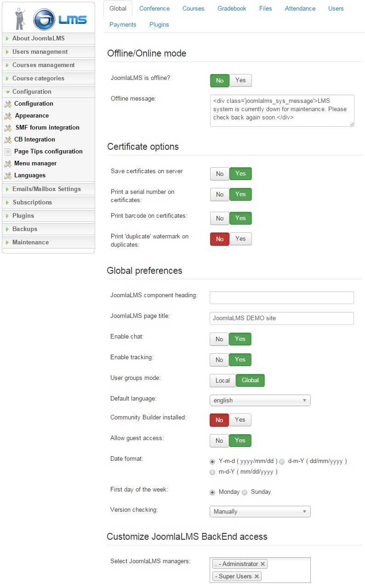Click the tools icon beside Menu manager

(x=8, y=164)
